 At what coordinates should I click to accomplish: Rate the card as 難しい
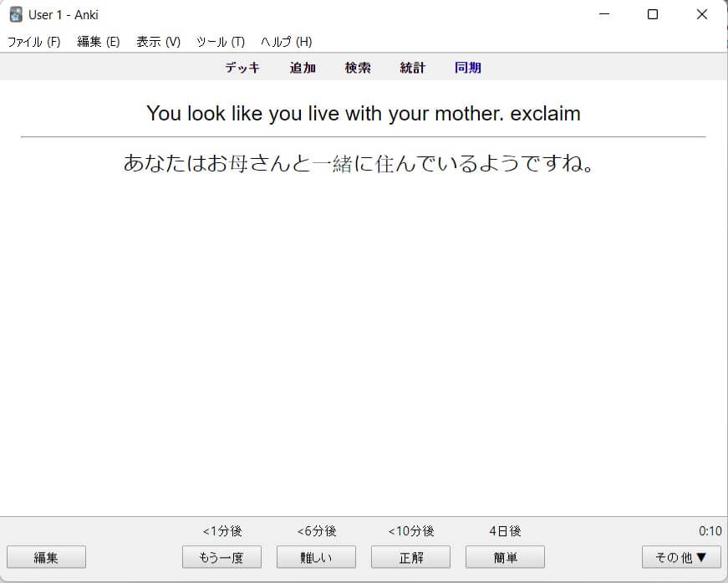tap(316, 557)
